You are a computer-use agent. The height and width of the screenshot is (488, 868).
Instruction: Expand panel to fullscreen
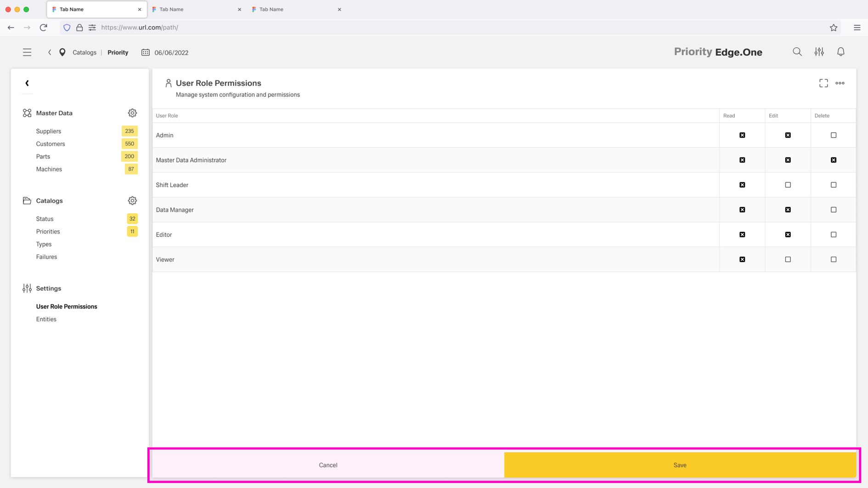[823, 83]
